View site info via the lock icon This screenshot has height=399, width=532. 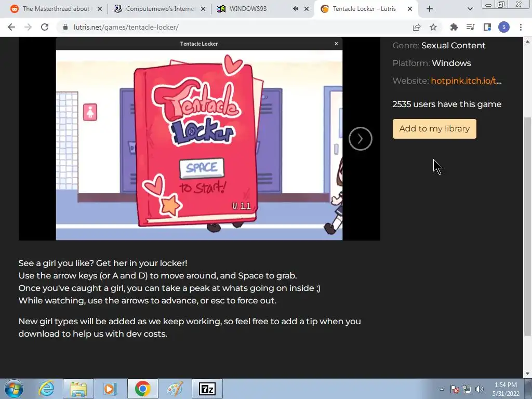(65, 27)
